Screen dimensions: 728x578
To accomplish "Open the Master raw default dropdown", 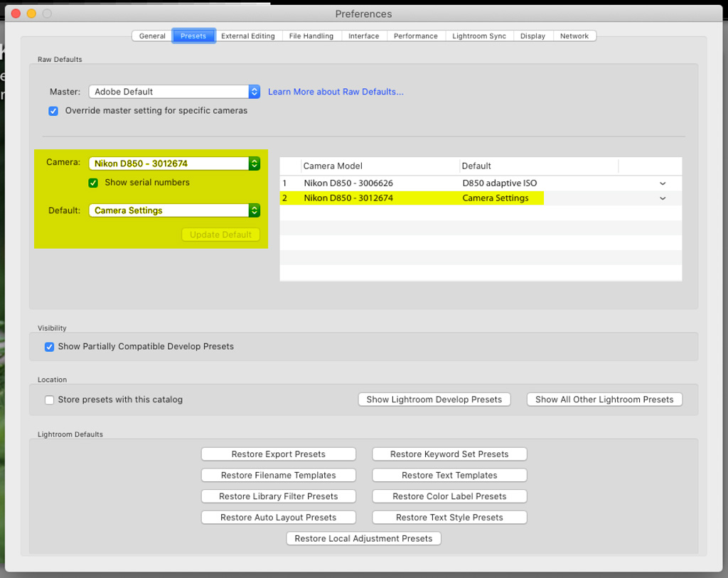I will 174,92.
